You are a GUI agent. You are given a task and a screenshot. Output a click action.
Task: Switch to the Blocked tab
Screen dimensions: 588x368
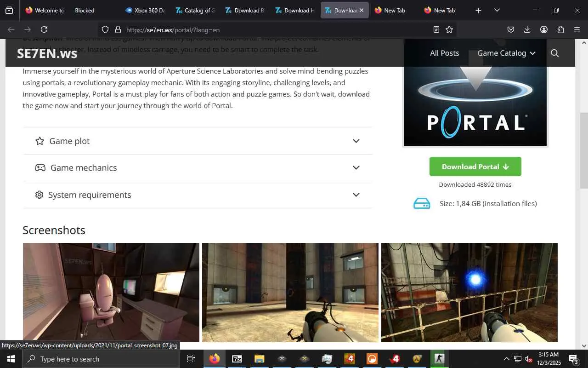[95, 10]
